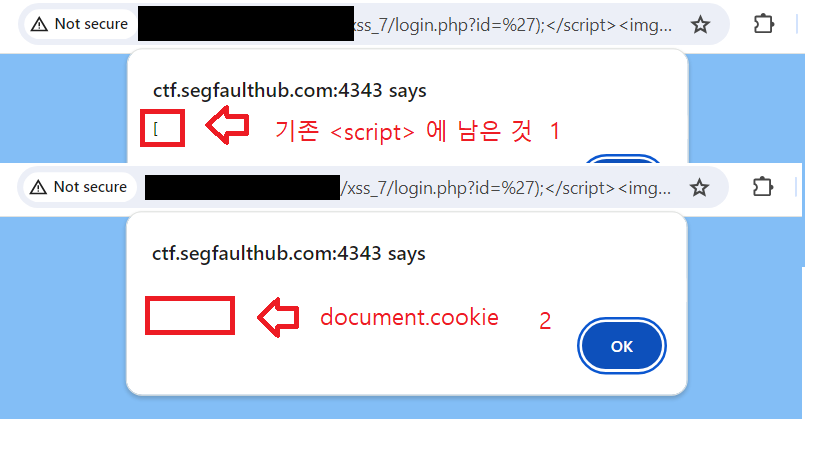Open the upper Not secure site info chip
Screen dimensions: 820x462
(x=79, y=24)
